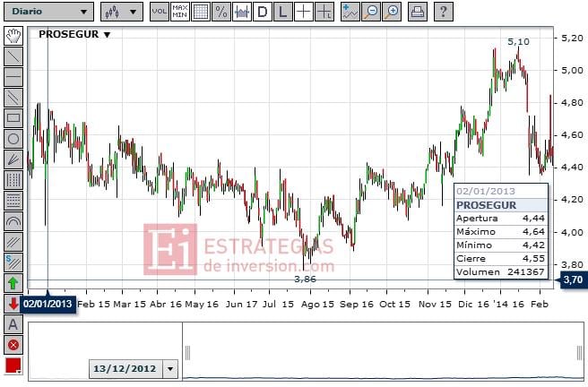This screenshot has width=588, height=387.
Task: Toggle the MAX MIN markers
Action: click(179, 12)
